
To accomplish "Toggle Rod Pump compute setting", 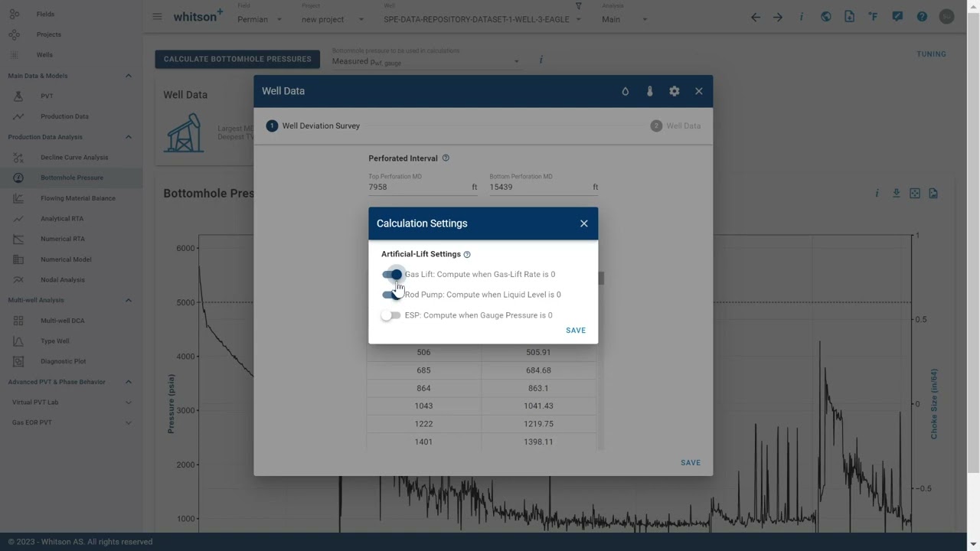I will pos(392,295).
